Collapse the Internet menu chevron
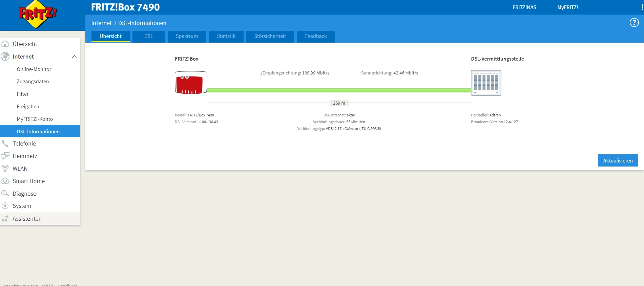Screen dimensions: 644x286 pyautogui.click(x=75, y=57)
